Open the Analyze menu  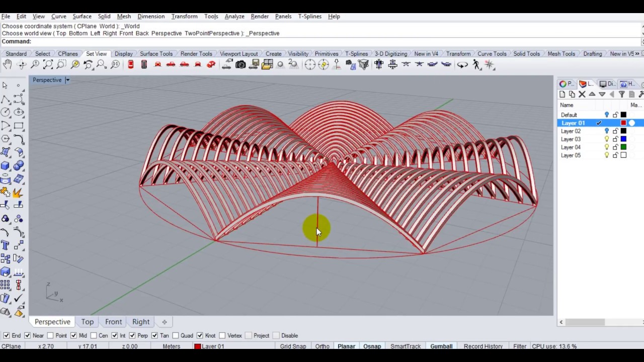point(234,16)
